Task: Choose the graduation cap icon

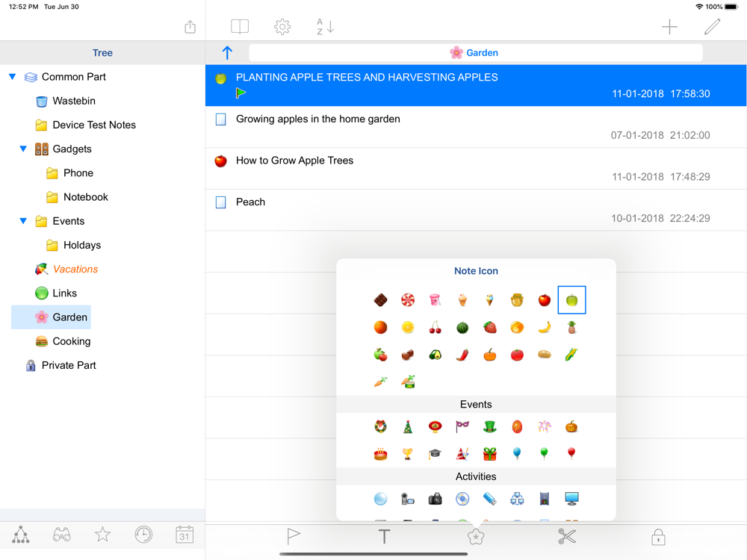Action: [x=435, y=454]
